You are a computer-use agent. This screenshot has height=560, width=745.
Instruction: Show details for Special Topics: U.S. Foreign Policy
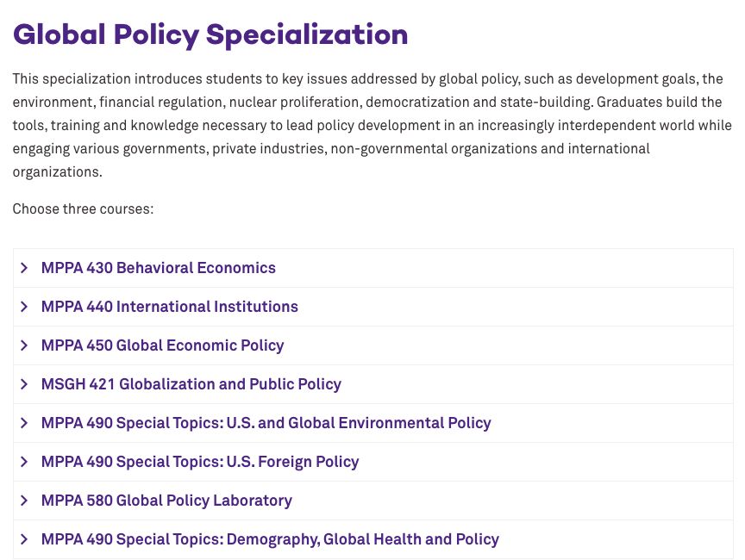200,462
